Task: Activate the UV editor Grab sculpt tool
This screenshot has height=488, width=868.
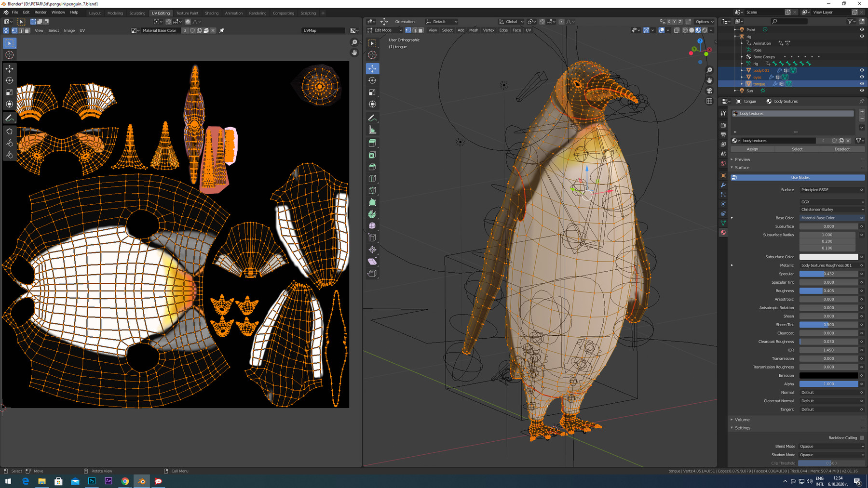Action: click(9, 131)
